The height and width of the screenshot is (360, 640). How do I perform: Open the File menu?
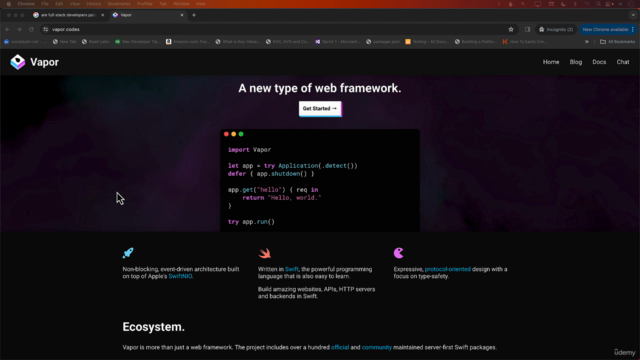(45, 4)
